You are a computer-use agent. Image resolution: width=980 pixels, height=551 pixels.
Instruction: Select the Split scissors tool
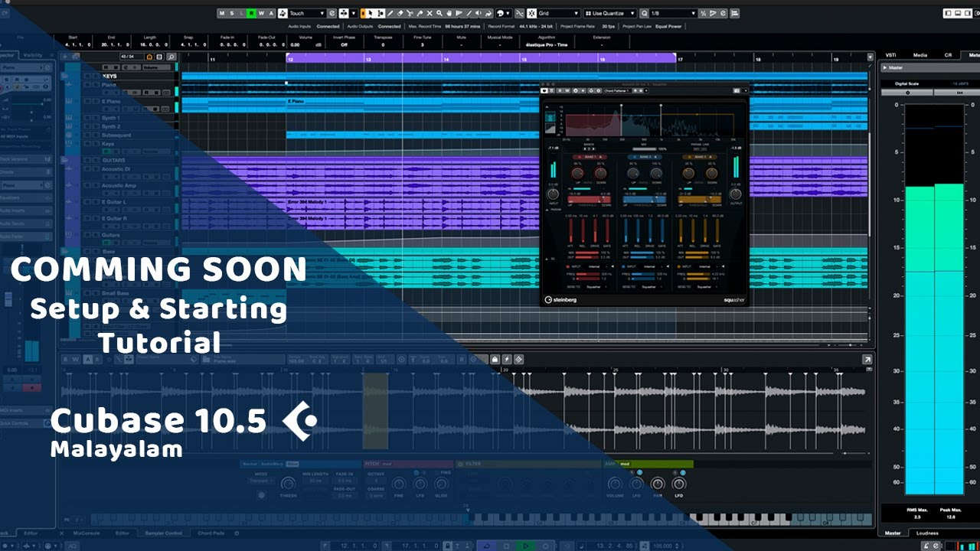410,13
